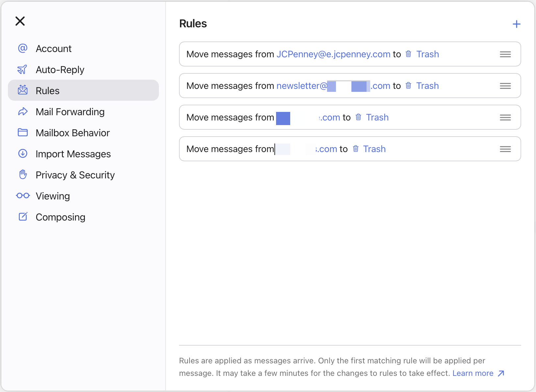
Task: Click Trash destination in JCPenney rule
Action: [427, 54]
